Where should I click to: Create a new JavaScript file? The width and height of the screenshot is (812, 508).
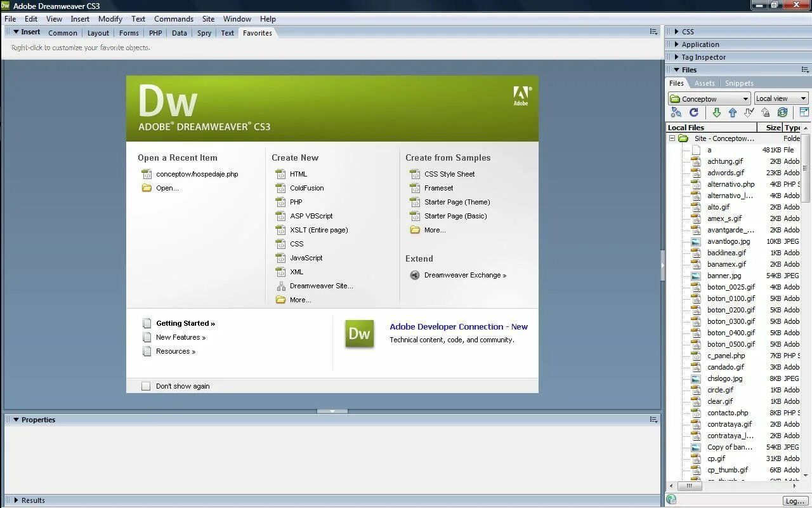[306, 258]
